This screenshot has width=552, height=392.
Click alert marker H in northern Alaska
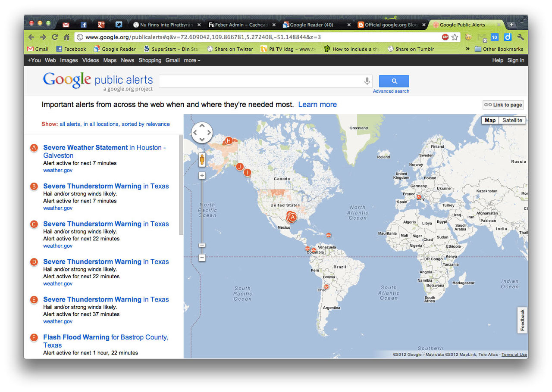(229, 140)
